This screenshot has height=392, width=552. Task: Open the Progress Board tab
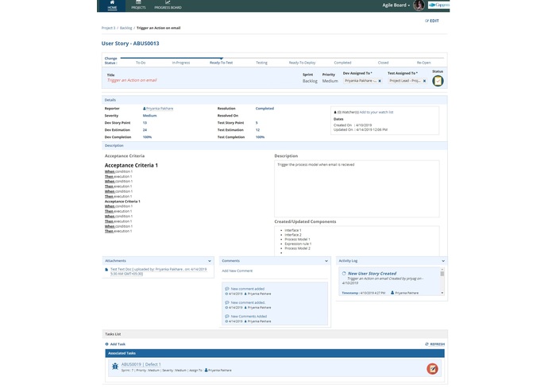pyautogui.click(x=168, y=6)
